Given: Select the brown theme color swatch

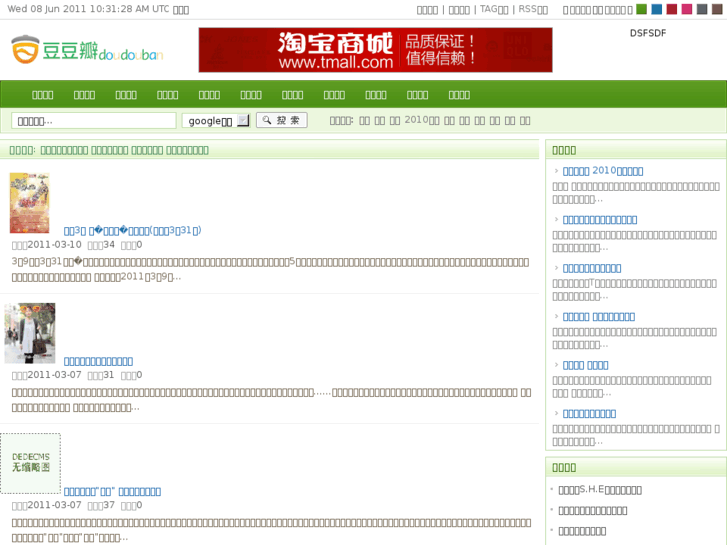Looking at the screenshot, I should [717, 9].
